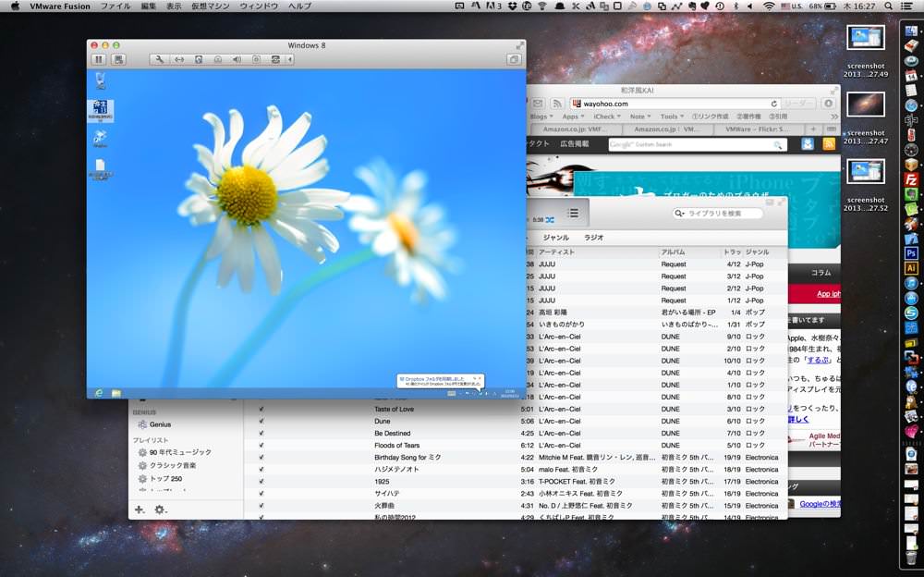Image resolution: width=924 pixels, height=577 pixels.
Task: Switch to the VMWare - Flickr tab
Action: point(759,129)
